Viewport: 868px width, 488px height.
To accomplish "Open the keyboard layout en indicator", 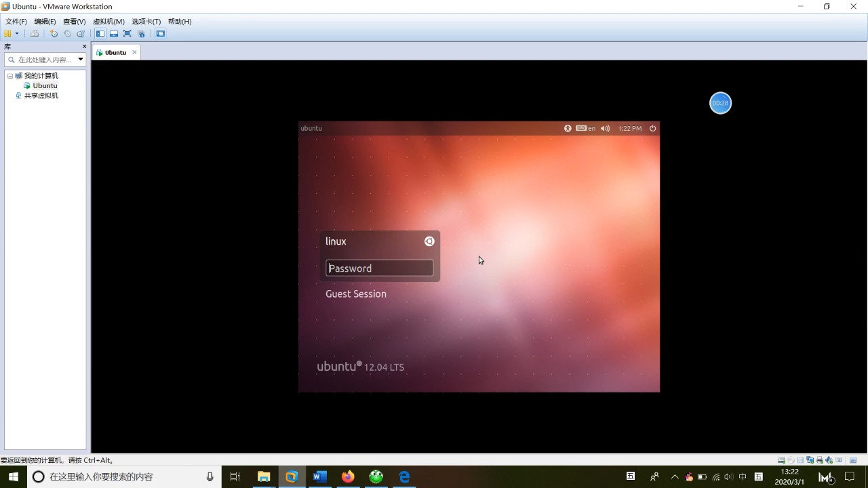I will tap(586, 128).
